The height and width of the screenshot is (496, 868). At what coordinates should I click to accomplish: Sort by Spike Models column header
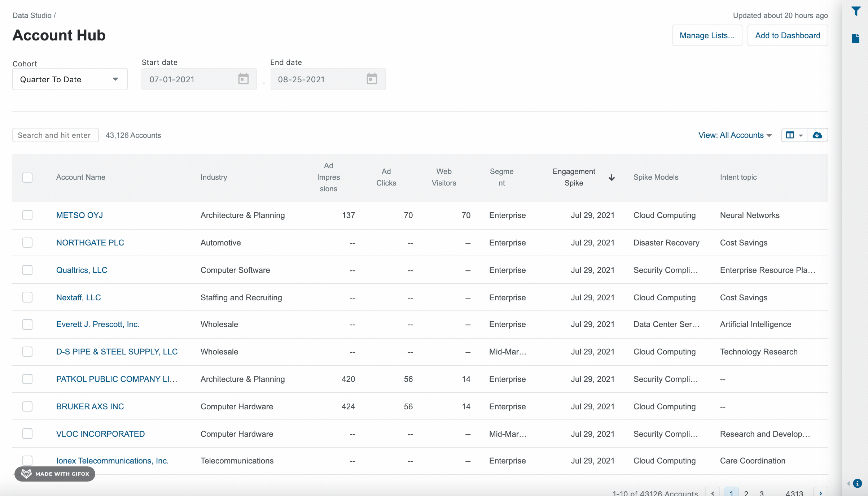[656, 177]
